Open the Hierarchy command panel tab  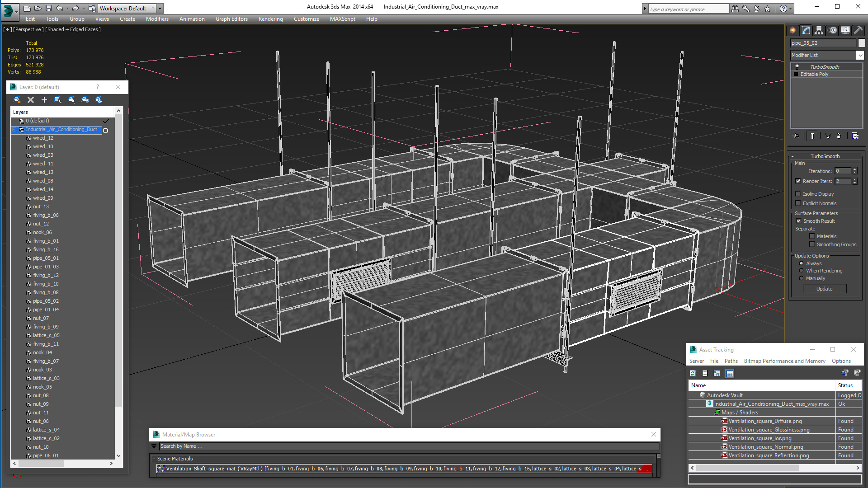[x=819, y=30]
